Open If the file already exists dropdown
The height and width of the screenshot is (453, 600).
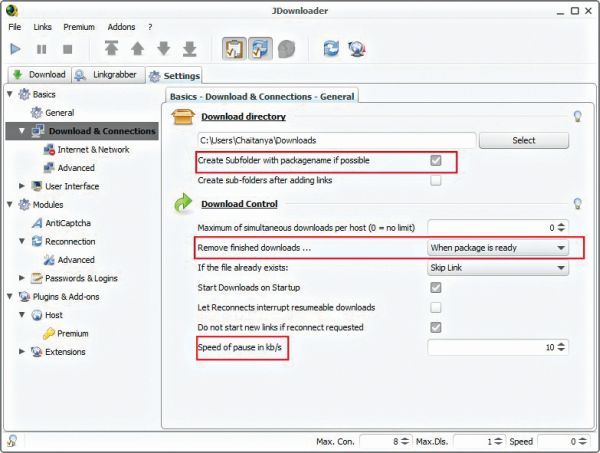(498, 267)
